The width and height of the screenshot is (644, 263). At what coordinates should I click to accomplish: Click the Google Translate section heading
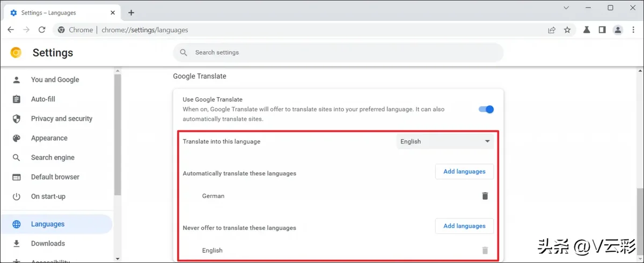[200, 76]
